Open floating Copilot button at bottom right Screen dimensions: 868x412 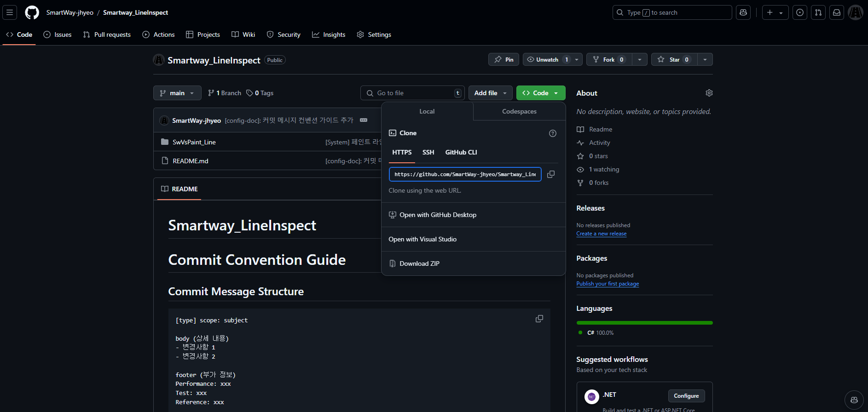854,400
